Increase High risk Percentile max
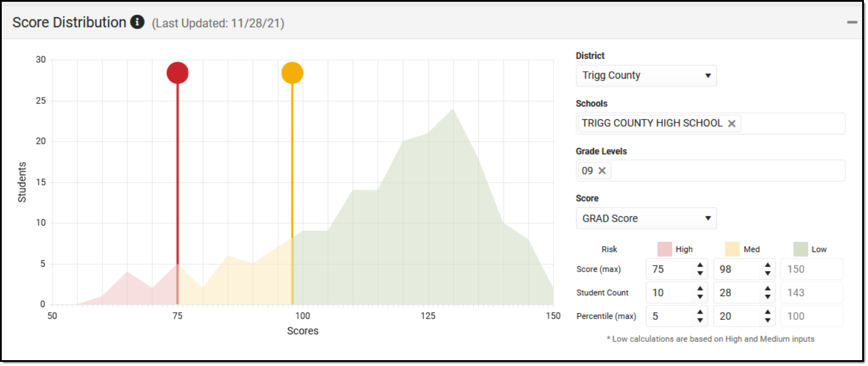Screen dimensions: 868x366 click(x=700, y=313)
